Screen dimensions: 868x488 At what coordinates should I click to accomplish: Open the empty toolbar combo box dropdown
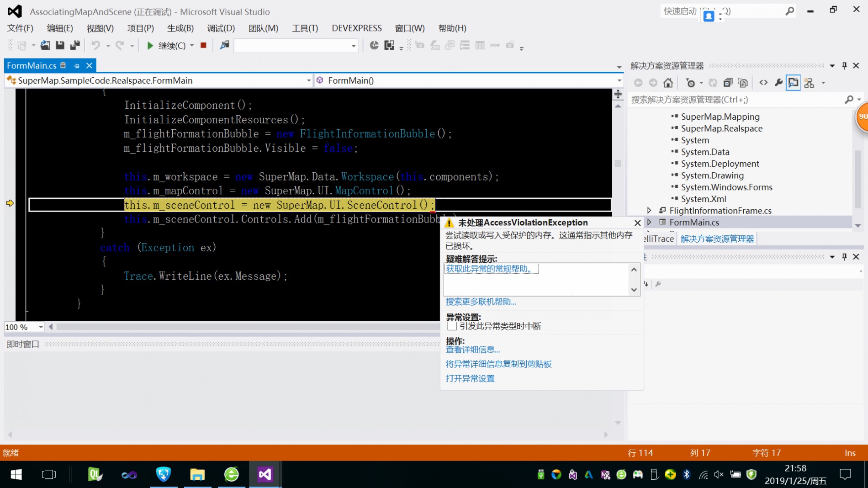point(353,46)
